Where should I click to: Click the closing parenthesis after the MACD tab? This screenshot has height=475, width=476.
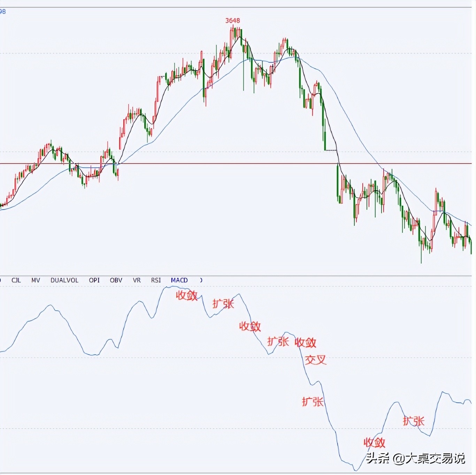coord(201,280)
